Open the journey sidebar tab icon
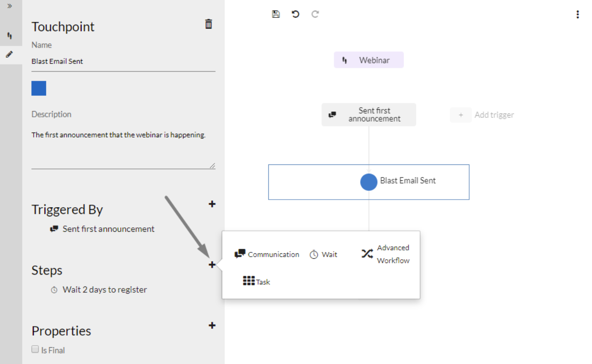592x364 pixels. click(10, 36)
